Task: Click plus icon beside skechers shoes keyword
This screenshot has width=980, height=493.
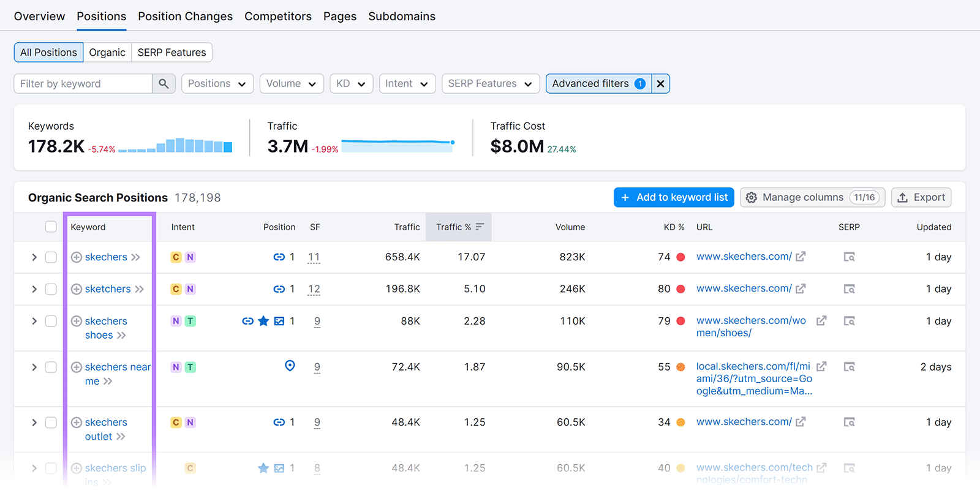Action: point(77,322)
